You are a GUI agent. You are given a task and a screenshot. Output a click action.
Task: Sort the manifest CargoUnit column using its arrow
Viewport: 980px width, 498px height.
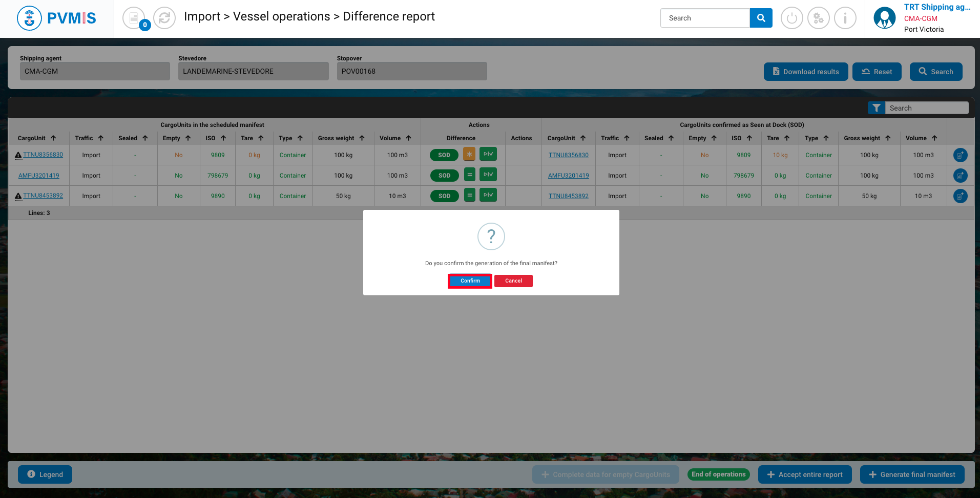pyautogui.click(x=53, y=138)
